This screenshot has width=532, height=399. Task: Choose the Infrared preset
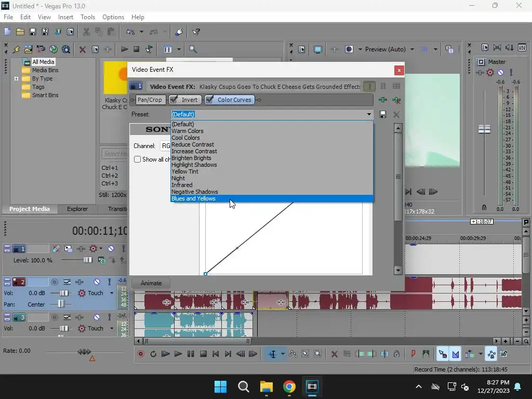272,185
